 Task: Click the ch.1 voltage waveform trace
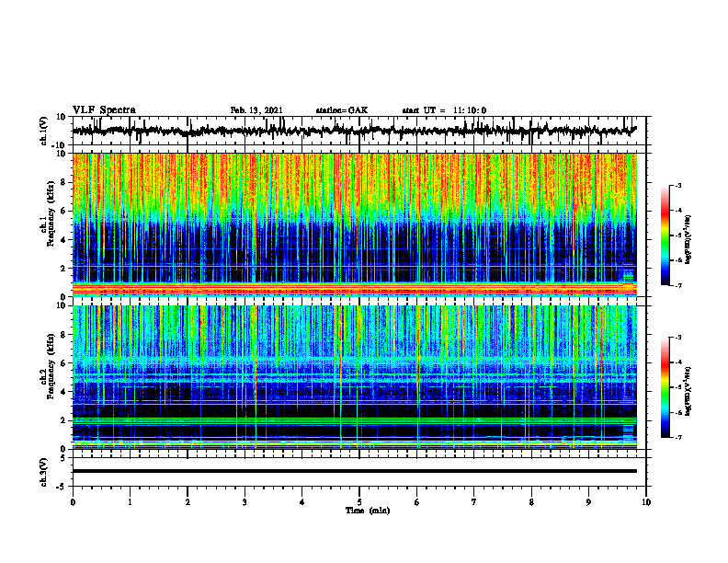[355, 131]
